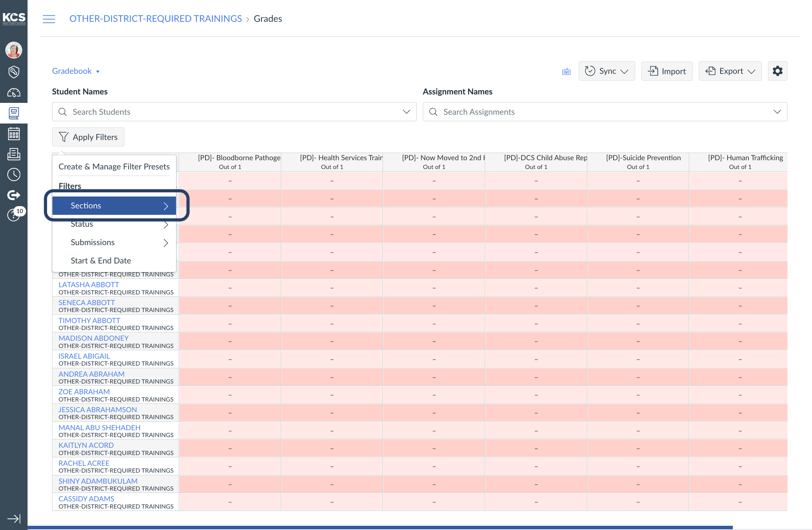
Task: Open the History clock icon
Action: coord(14,175)
